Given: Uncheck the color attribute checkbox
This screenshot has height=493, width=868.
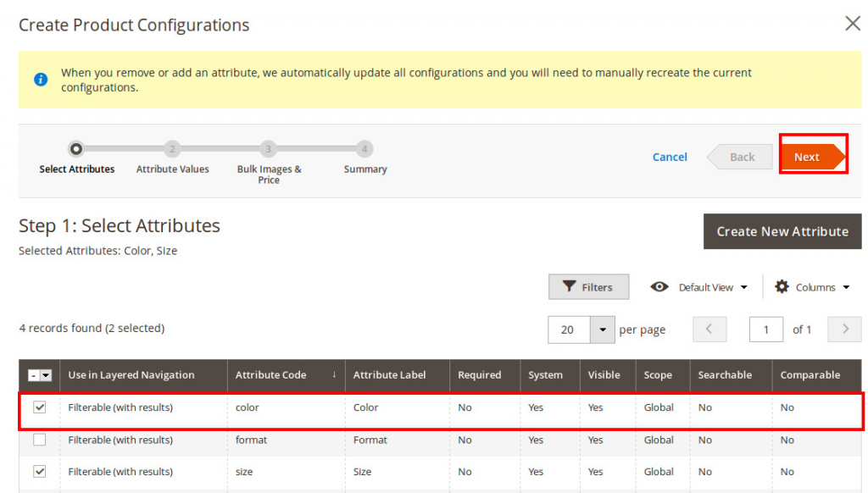Looking at the screenshot, I should click(40, 407).
